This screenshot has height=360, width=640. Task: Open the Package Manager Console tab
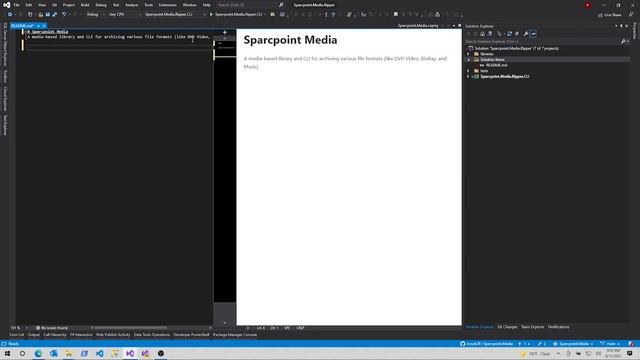click(x=235, y=335)
